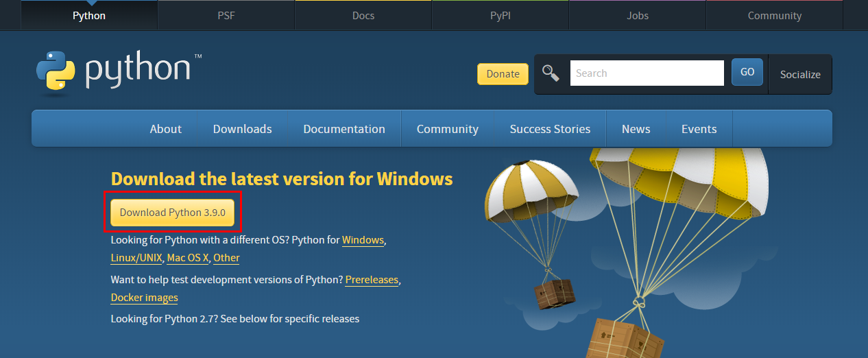The height and width of the screenshot is (358, 868).
Task: Switch to the Docs top tab
Action: click(x=363, y=15)
